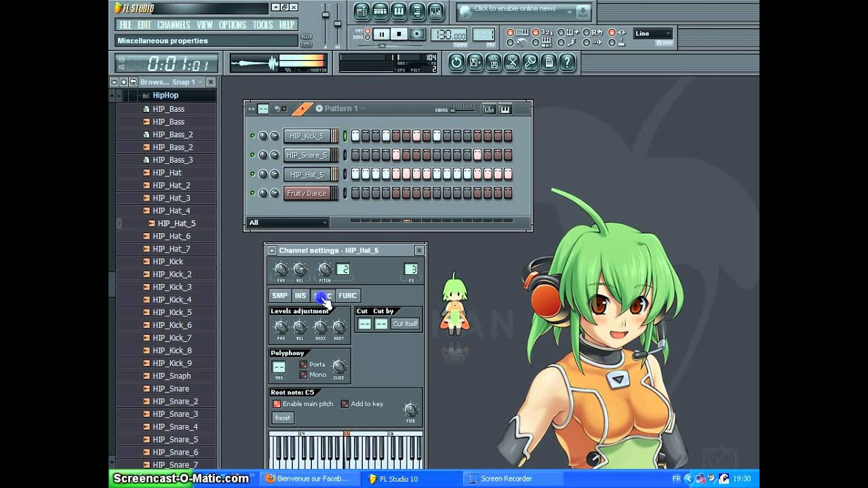Viewport: 868px width, 488px height.
Task: Toggle the Porta checkbox
Action: pos(303,365)
